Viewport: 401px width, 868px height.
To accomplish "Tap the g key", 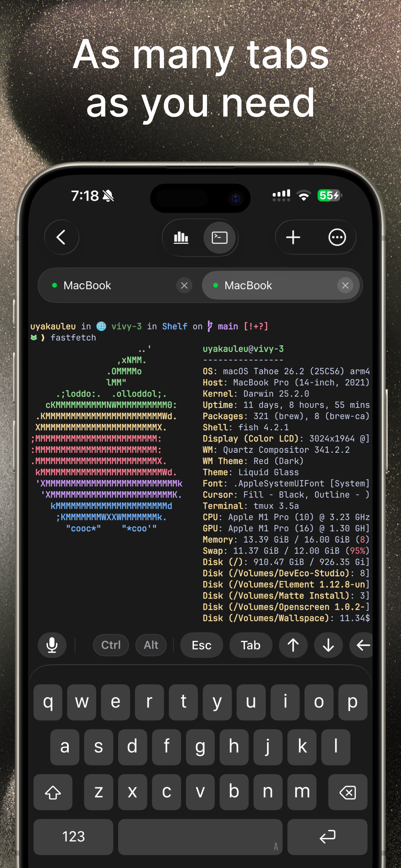I will click(200, 747).
